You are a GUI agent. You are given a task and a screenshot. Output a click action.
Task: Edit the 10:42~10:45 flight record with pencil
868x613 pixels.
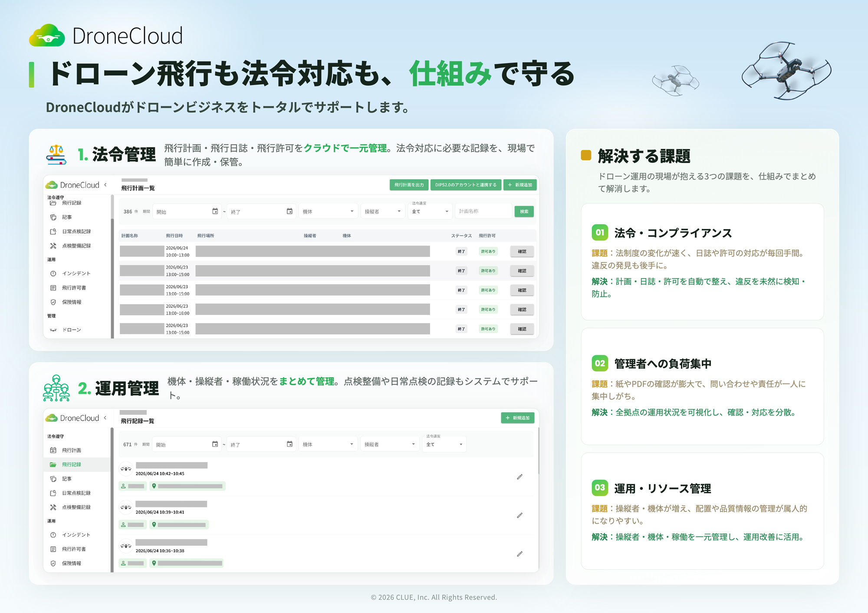[519, 477]
